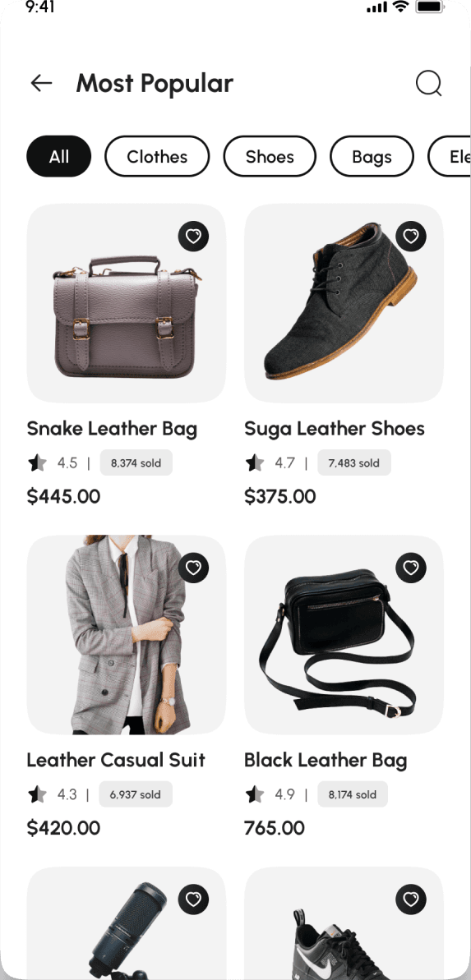Open the Leather Casual Suit title
Viewport: 471px width, 980px height.
[116, 760]
